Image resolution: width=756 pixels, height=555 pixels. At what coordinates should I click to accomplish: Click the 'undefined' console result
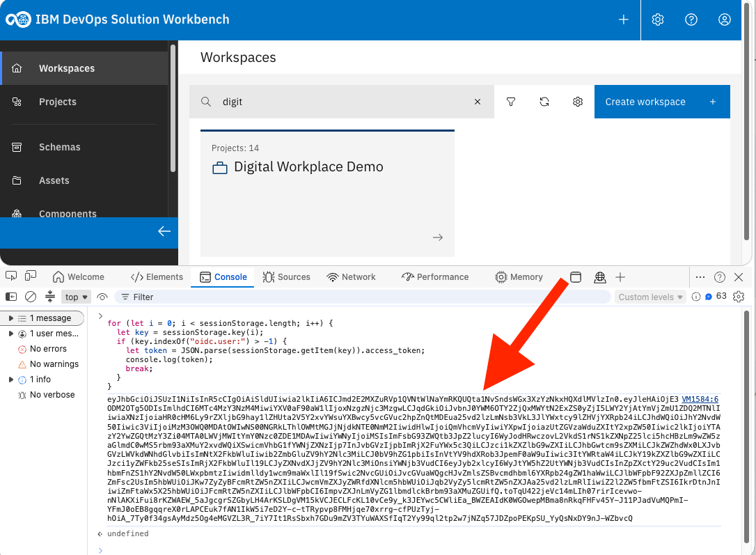(128, 533)
